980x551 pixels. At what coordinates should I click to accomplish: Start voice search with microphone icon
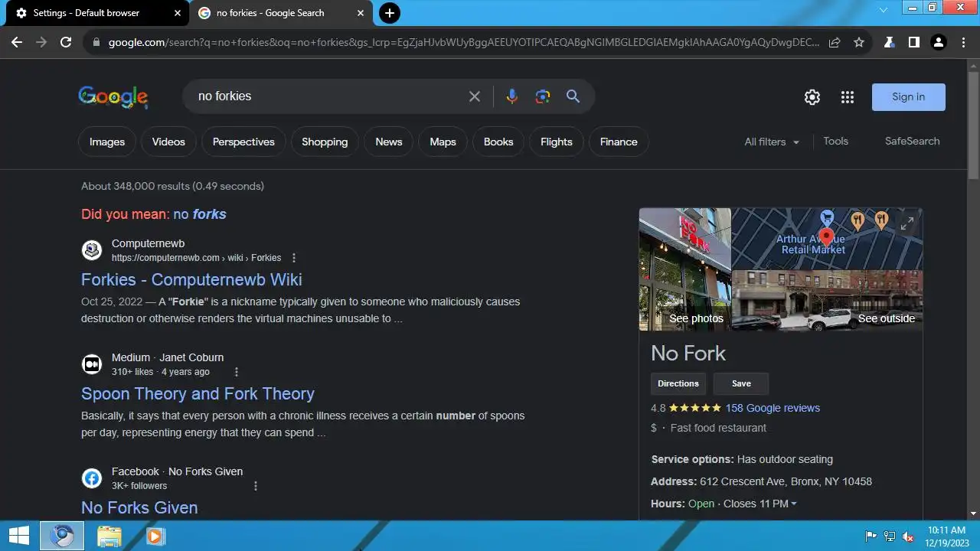[x=512, y=96]
